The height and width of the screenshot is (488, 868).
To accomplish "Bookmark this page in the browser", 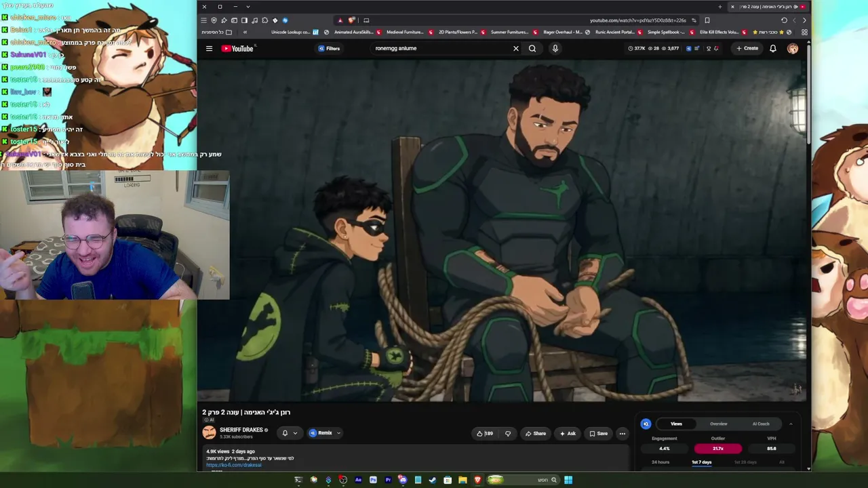I will coord(707,20).
